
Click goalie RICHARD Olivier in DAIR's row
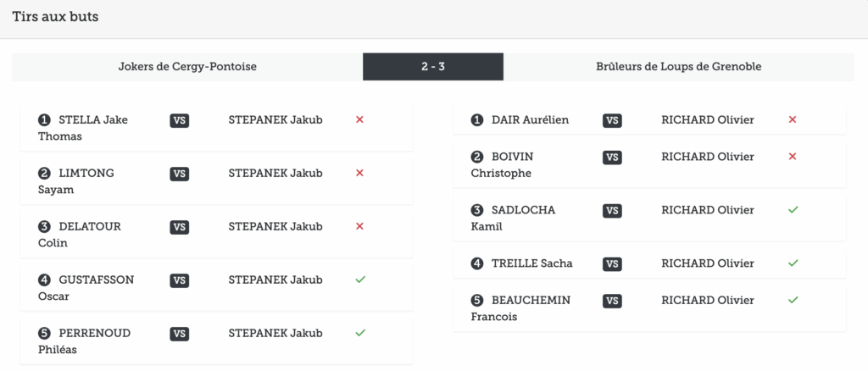tap(708, 119)
